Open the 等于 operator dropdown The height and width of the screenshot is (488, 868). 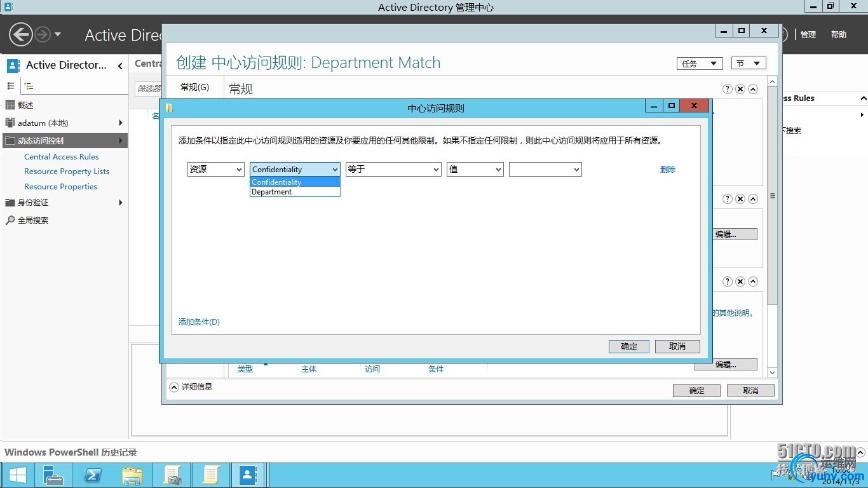pos(393,169)
